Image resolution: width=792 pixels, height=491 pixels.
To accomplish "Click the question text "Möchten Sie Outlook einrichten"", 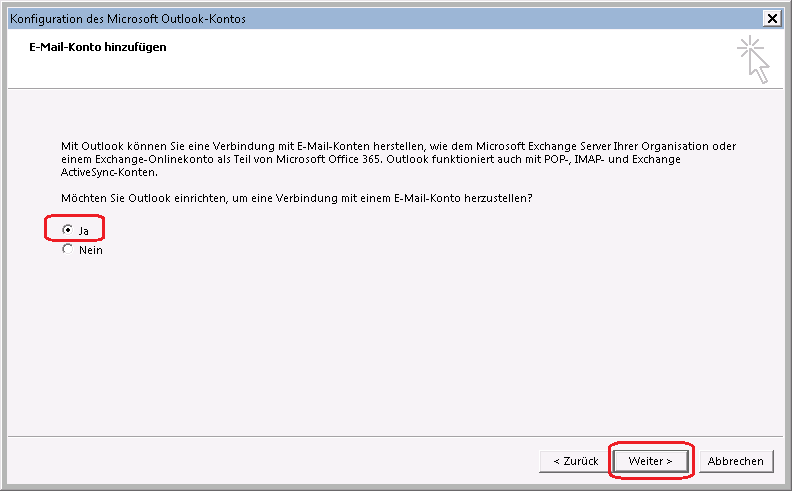I will point(296,198).
